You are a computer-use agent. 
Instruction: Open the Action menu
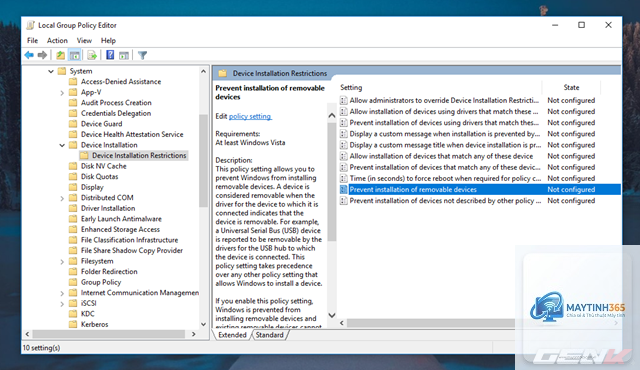tap(57, 40)
